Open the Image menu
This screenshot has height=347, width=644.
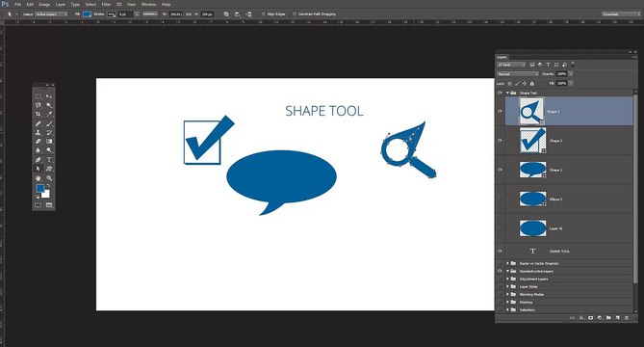44,4
